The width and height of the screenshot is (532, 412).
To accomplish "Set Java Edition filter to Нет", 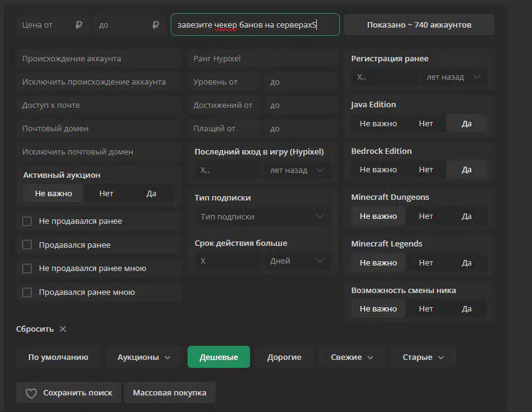I will click(x=426, y=124).
